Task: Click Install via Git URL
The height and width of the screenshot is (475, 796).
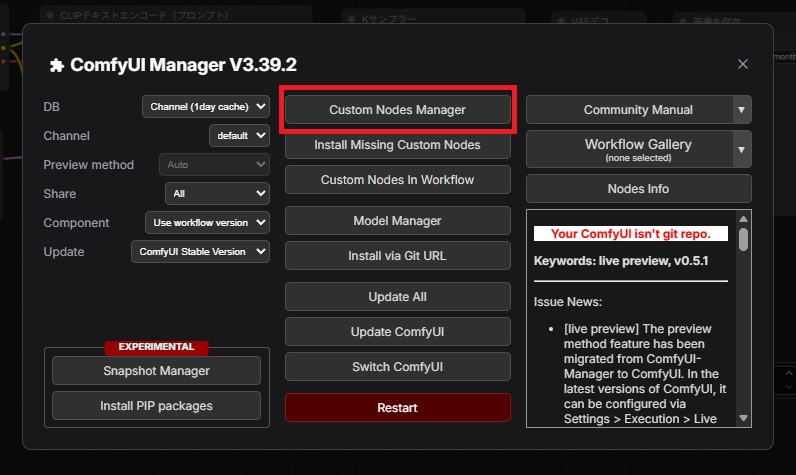Action: pos(397,256)
